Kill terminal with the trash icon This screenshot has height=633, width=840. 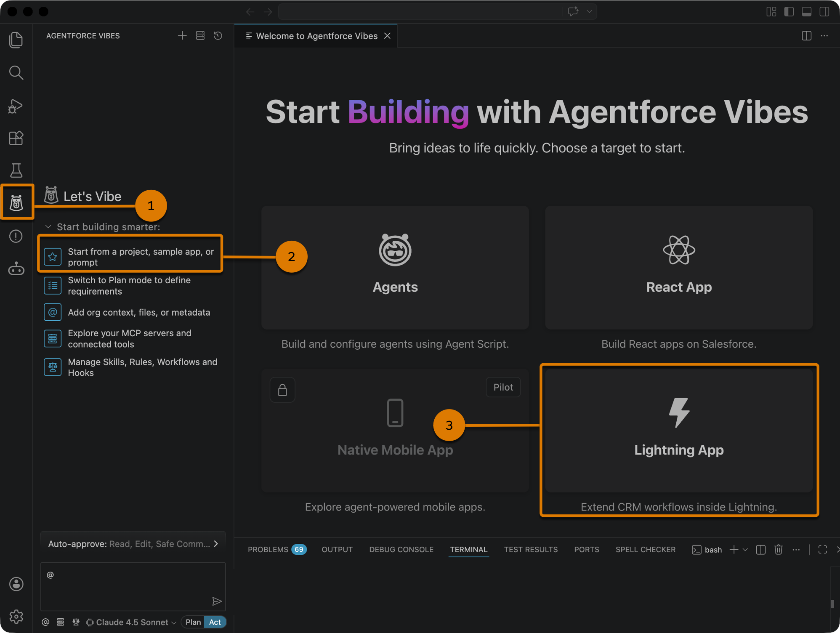pos(778,550)
